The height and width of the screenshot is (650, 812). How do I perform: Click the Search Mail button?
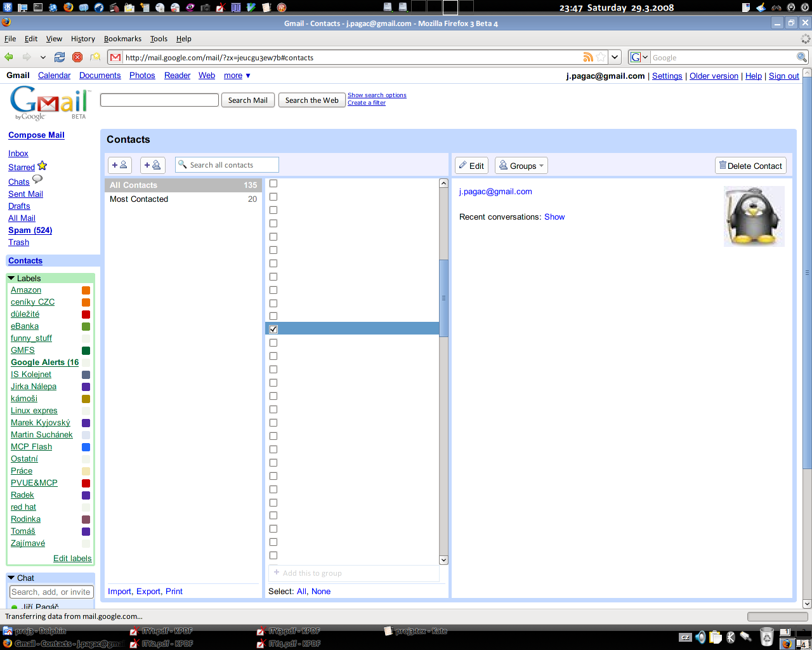[x=247, y=100]
